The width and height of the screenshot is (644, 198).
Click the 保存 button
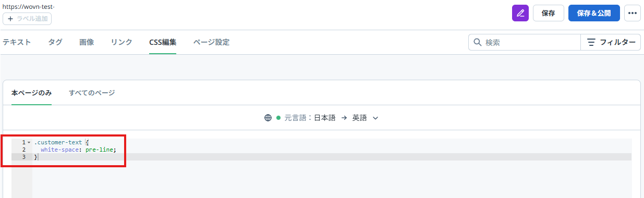pyautogui.click(x=549, y=13)
